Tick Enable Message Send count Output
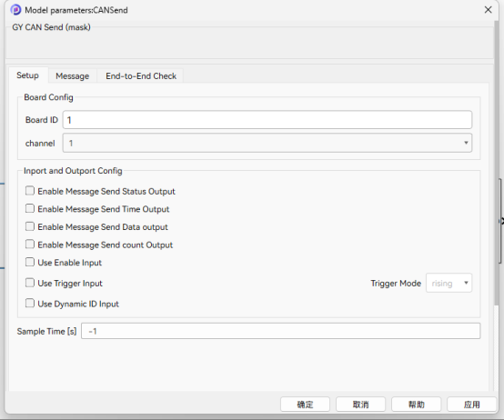504x420 pixels. (30, 245)
